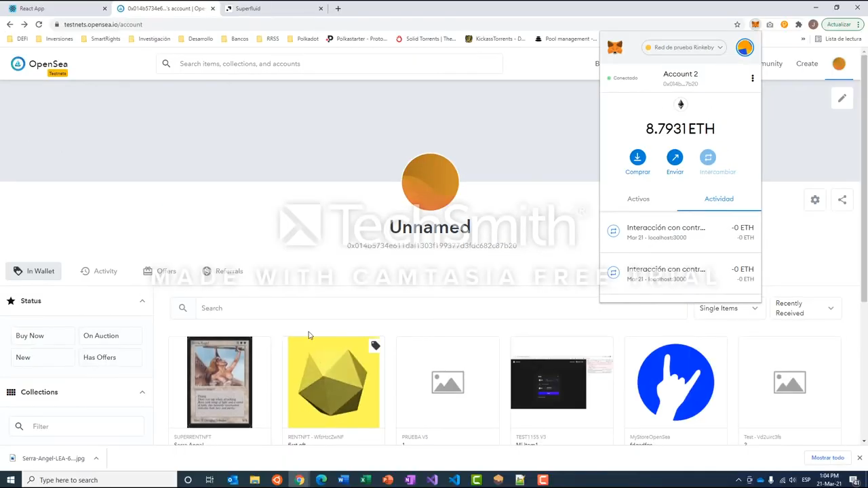Image resolution: width=868 pixels, height=488 pixels.
Task: Open Chrome from the taskbar
Action: pyautogui.click(x=299, y=480)
